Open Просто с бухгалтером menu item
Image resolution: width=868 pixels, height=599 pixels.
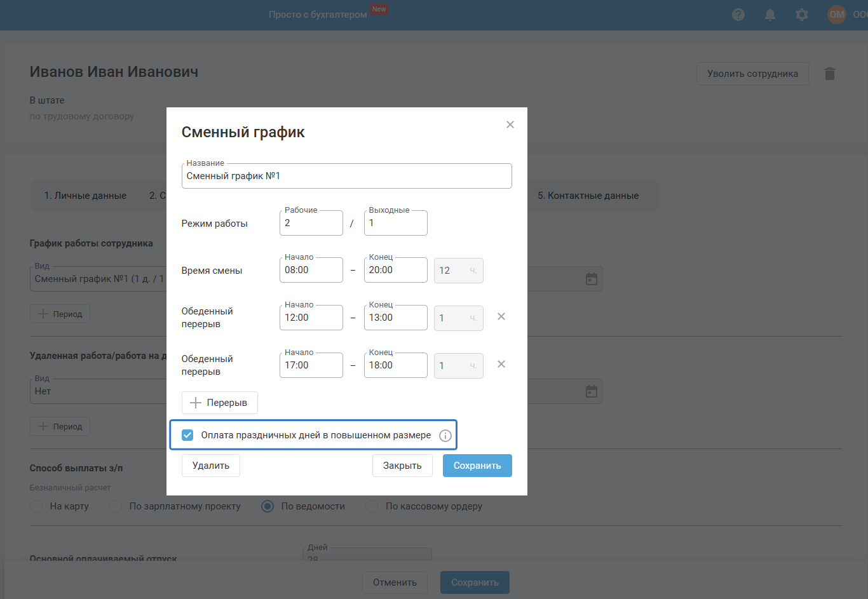pos(318,15)
